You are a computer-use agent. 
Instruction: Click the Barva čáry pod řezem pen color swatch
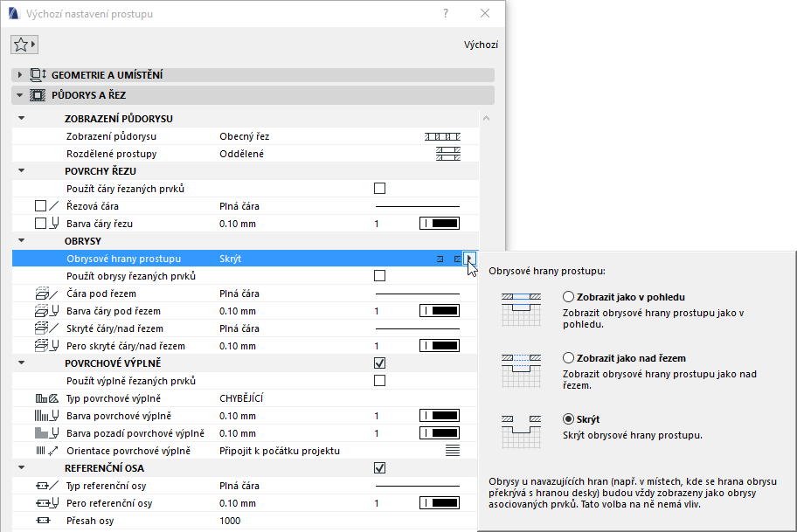pyautogui.click(x=440, y=311)
